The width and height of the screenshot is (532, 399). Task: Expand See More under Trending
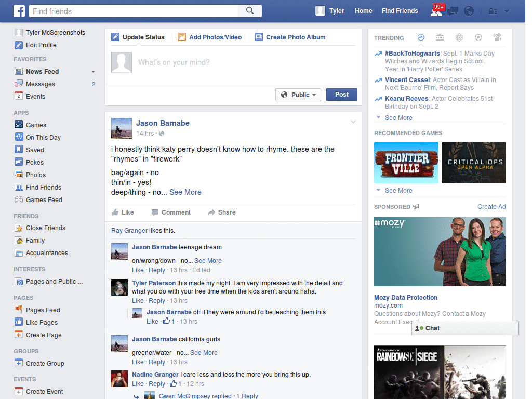(x=398, y=118)
